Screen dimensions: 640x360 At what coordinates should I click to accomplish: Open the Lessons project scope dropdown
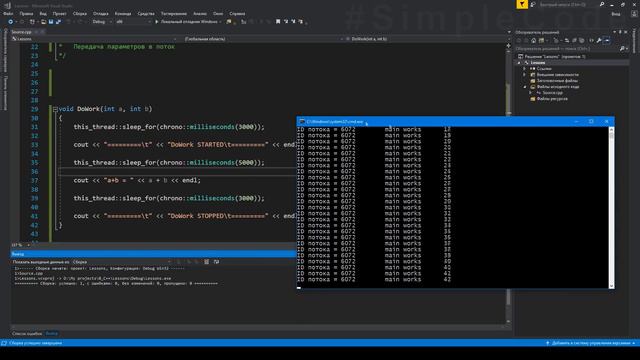click(94, 39)
